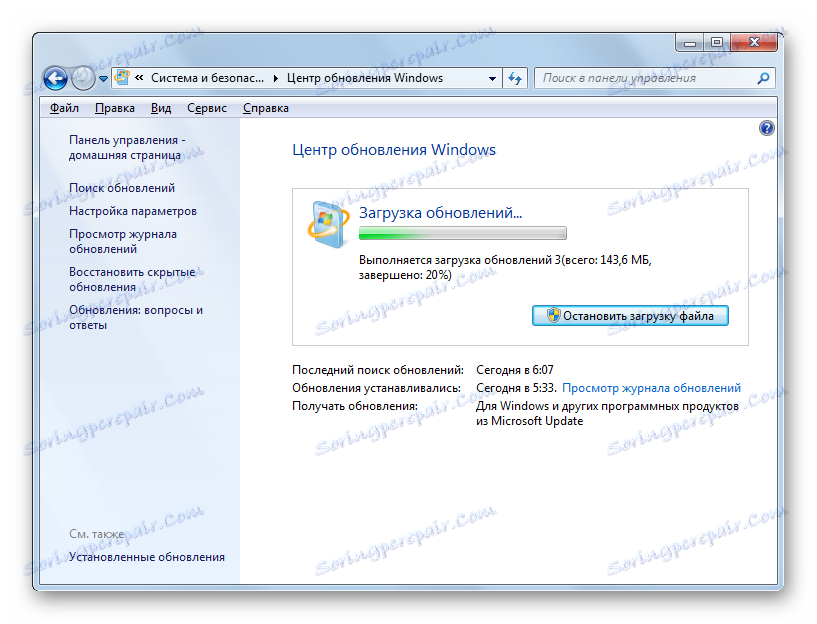The height and width of the screenshot is (624, 817).
Task: Click Получать обновления label
Action: (x=355, y=406)
